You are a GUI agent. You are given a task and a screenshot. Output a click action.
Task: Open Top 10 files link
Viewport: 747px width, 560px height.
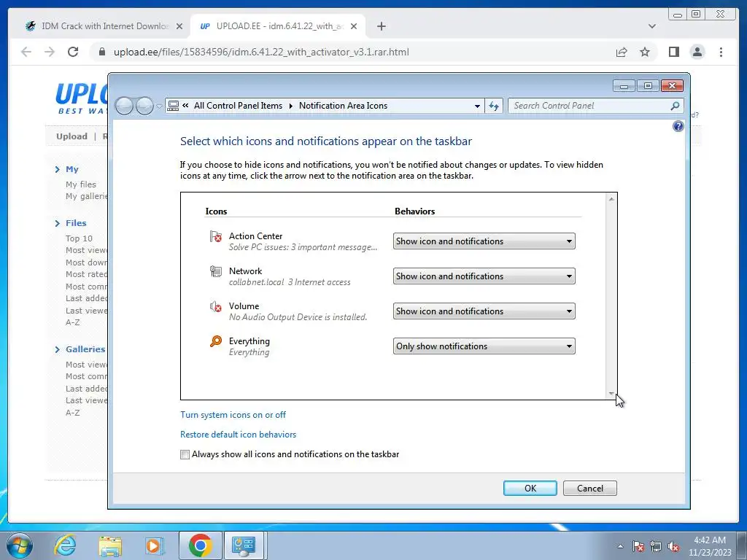point(79,238)
